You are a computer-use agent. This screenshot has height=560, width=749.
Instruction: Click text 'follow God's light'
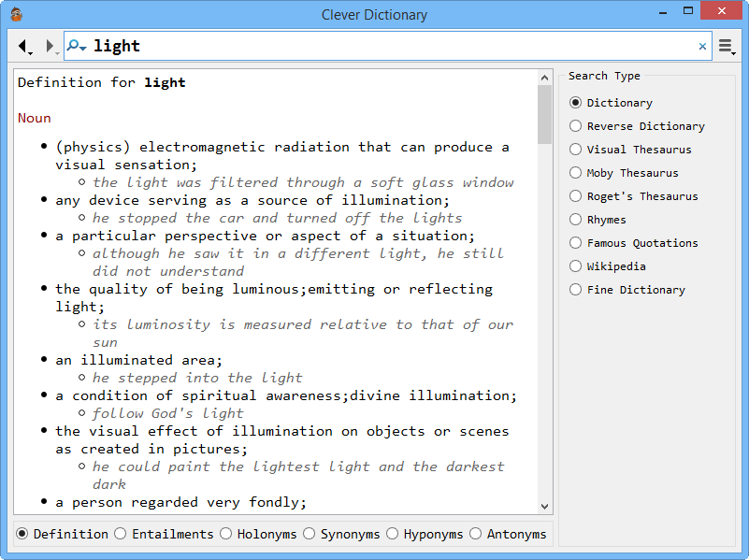click(167, 413)
